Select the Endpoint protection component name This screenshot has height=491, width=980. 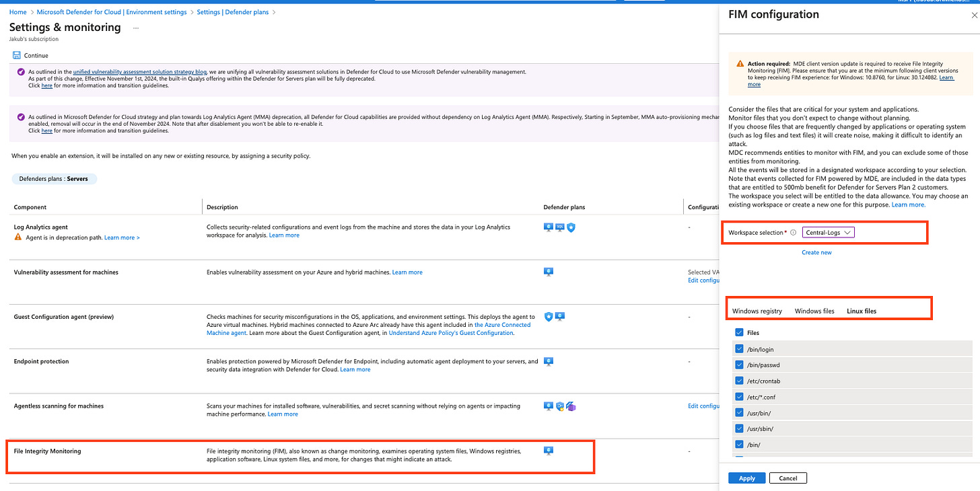click(42, 362)
